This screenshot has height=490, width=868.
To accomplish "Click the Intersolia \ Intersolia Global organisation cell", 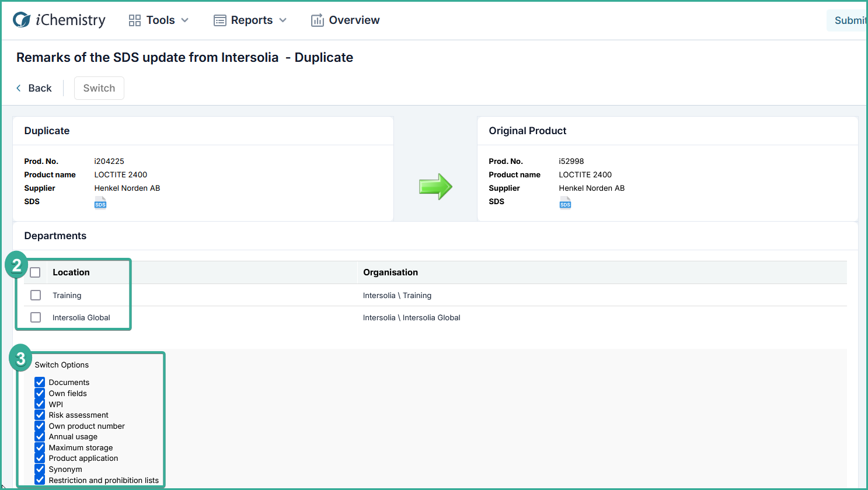I will (412, 317).
